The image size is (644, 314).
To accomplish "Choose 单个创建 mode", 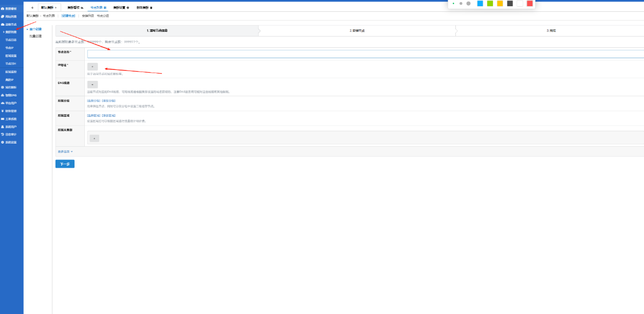I will [x=35, y=29].
